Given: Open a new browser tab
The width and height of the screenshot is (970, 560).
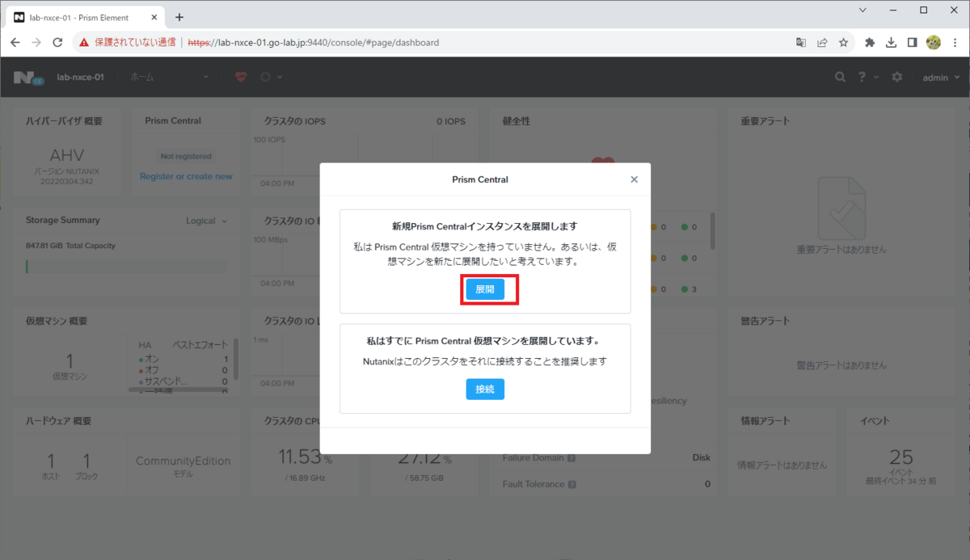Looking at the screenshot, I should [179, 17].
